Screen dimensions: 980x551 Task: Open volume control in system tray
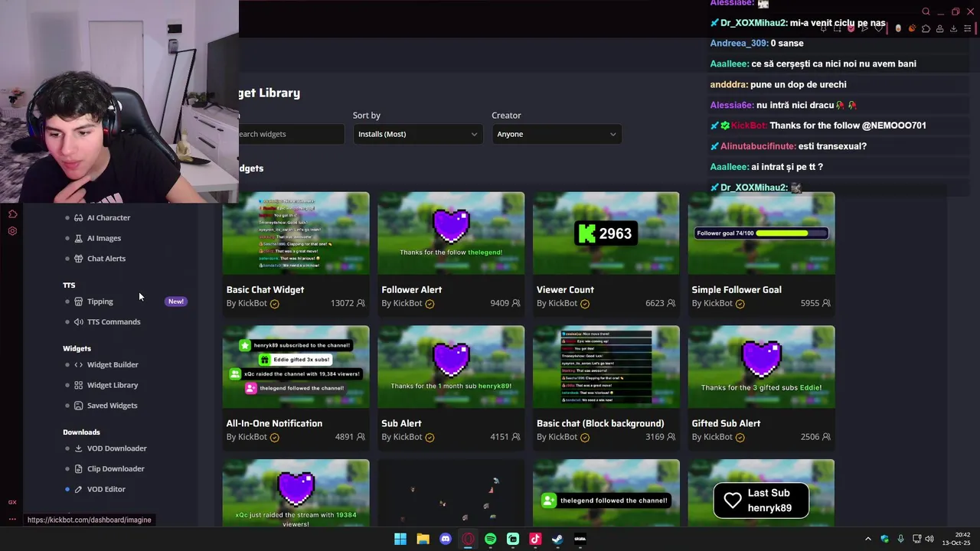pyautogui.click(x=929, y=539)
